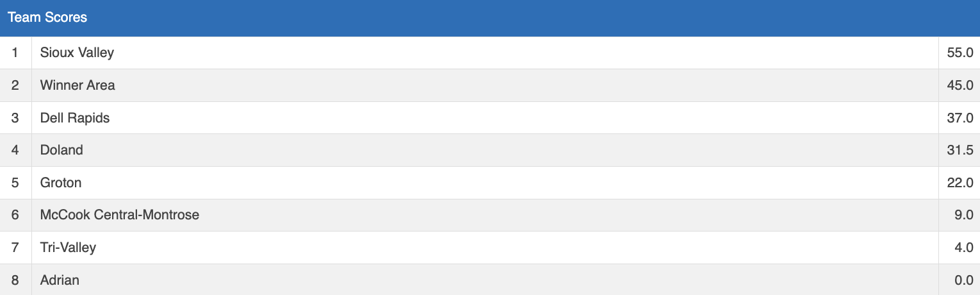Select the Tri-Valley team name
Viewport: 980px width, 295px height.
pos(68,248)
